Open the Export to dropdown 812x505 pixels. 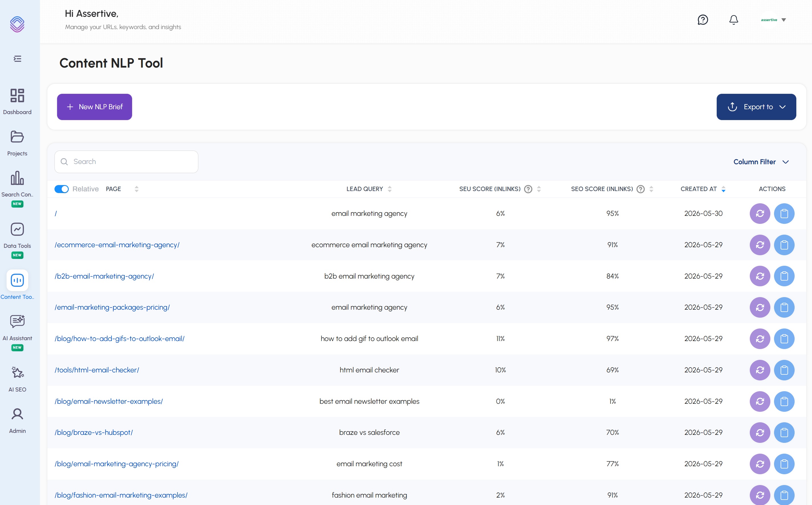(x=756, y=107)
